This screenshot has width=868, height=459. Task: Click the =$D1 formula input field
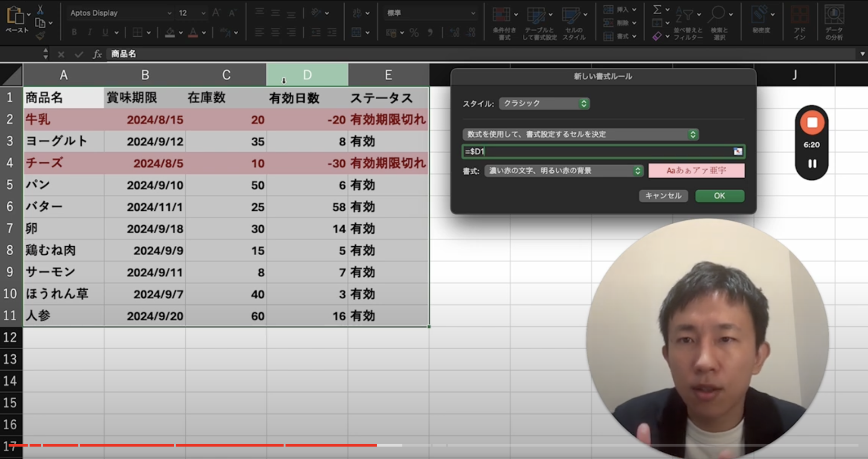coord(597,152)
